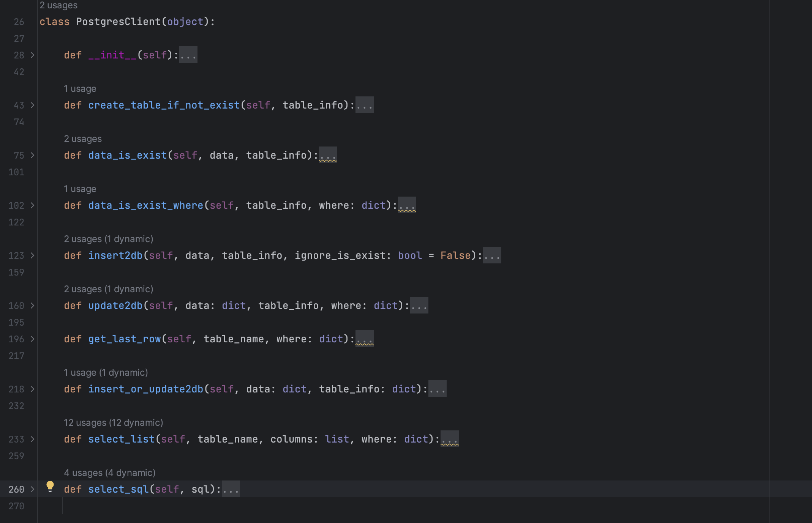Click the yellow lightbulb quick-fix icon
812x523 pixels.
pos(50,487)
